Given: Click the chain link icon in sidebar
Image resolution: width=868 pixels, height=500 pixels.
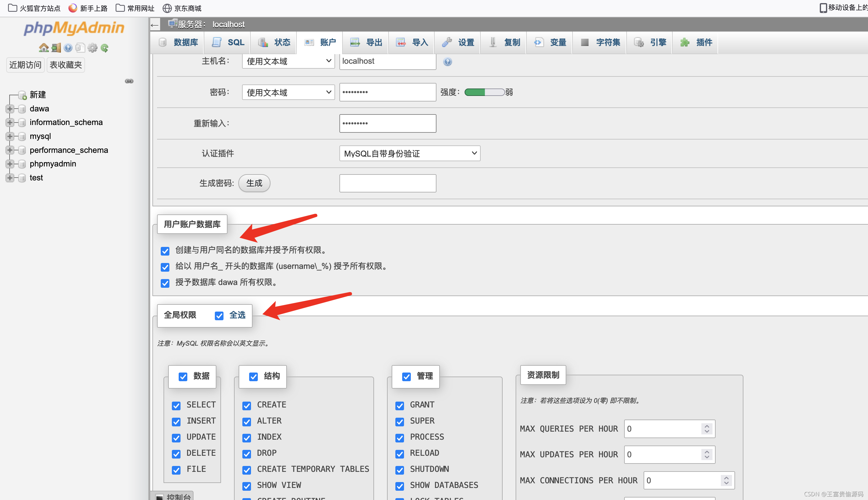Looking at the screenshot, I should coord(129,81).
